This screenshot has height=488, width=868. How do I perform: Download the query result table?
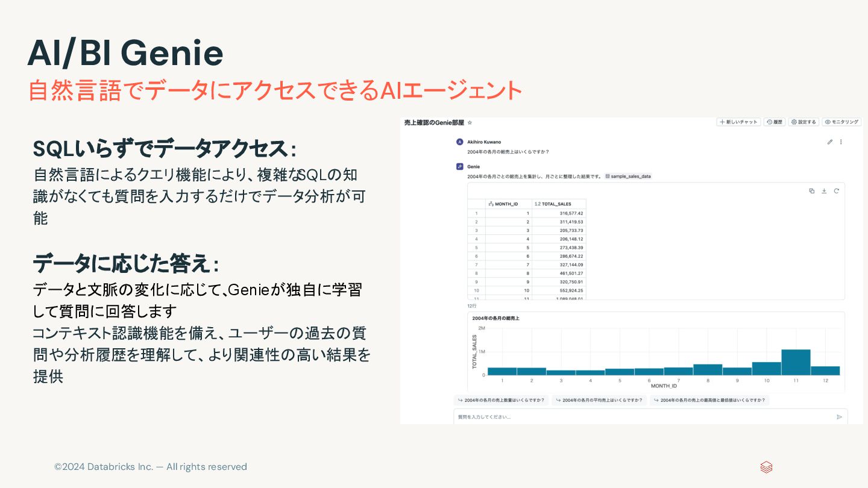(x=824, y=191)
